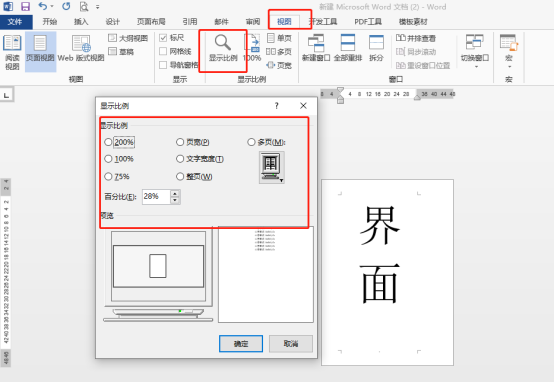The height and width of the screenshot is (383, 554).
Task: Select the 200% radio button
Action: (108, 142)
